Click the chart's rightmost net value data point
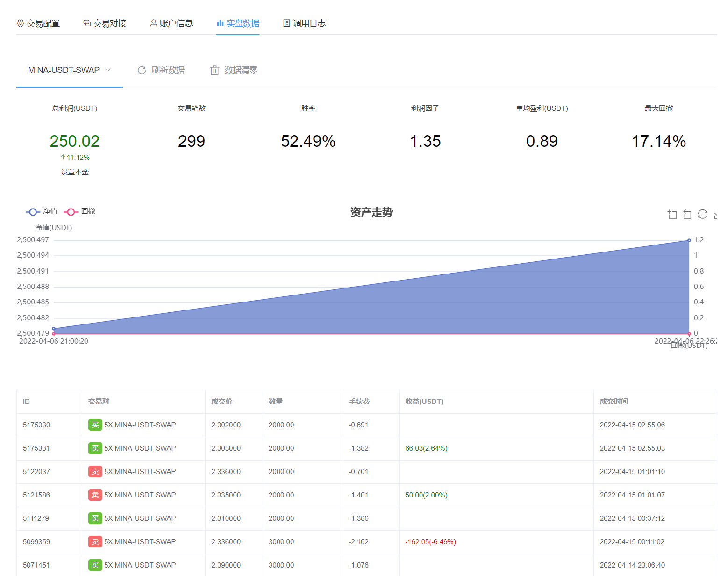728x576 pixels. click(689, 240)
